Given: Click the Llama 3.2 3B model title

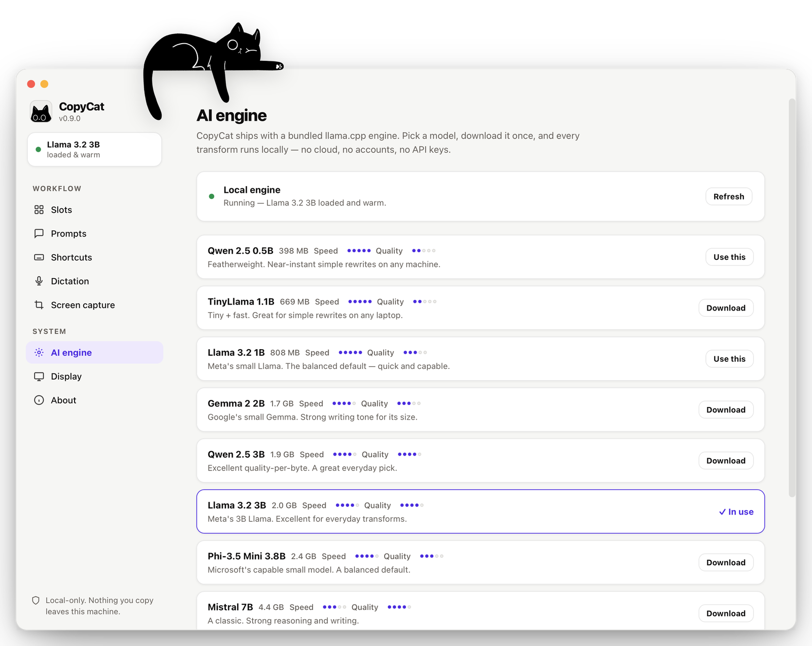Looking at the screenshot, I should point(236,505).
